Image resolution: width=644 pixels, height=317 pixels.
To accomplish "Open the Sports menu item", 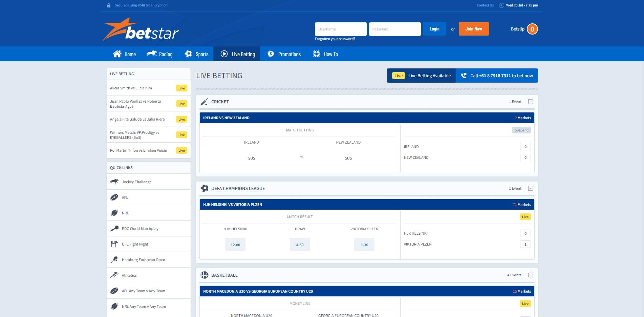I will 196,54.
